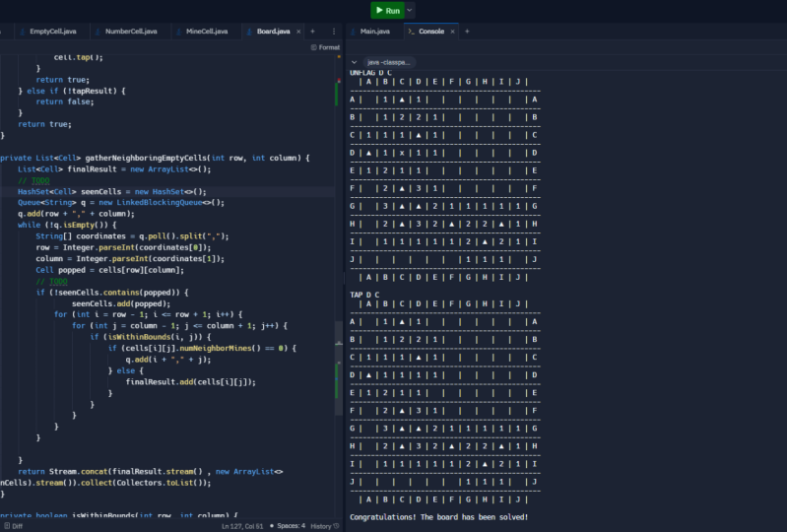Click the terminal prompt icon on Console tab
This screenshot has width=787, height=532.
pyautogui.click(x=412, y=32)
